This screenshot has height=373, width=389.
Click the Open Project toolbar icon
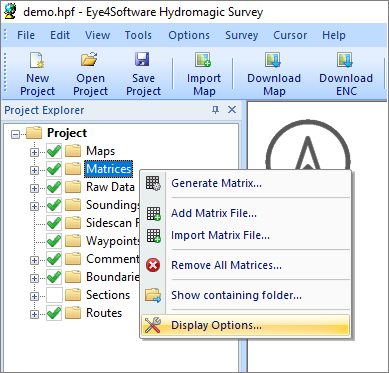[x=90, y=60]
